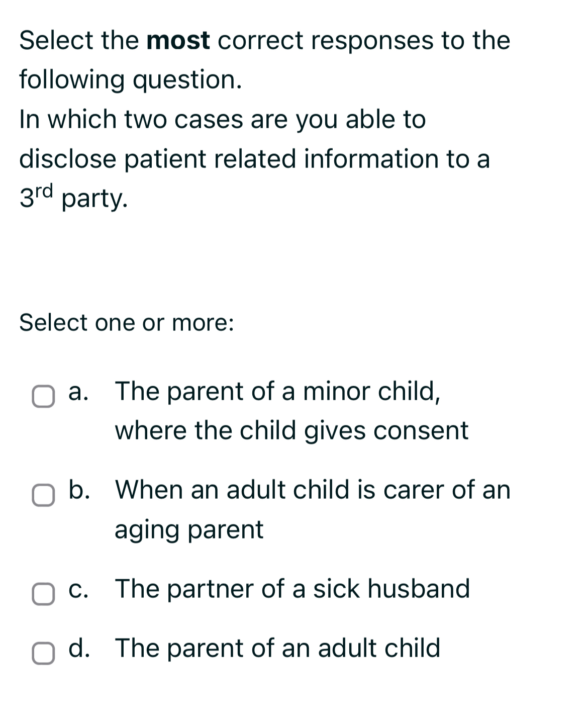Choose 'The partner of a sick husband' label
The image size is (588, 727).
pyautogui.click(x=292, y=588)
